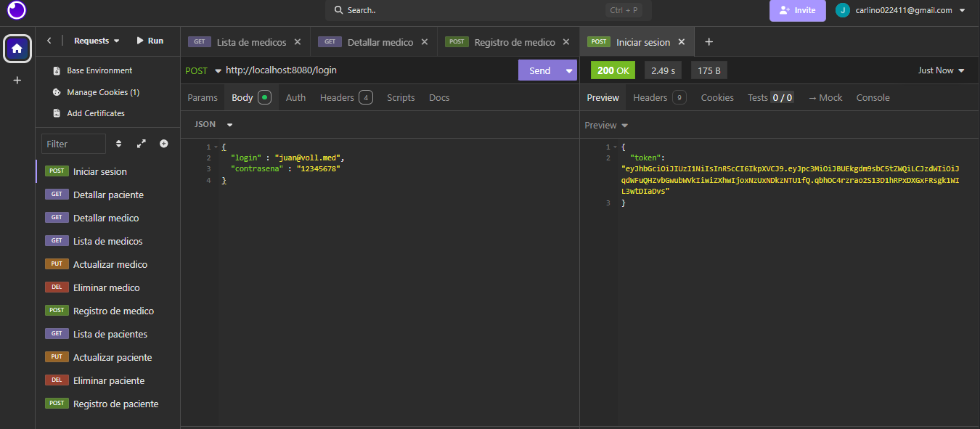
Task: Click the plus icon below Home
Action: pyautogui.click(x=17, y=80)
